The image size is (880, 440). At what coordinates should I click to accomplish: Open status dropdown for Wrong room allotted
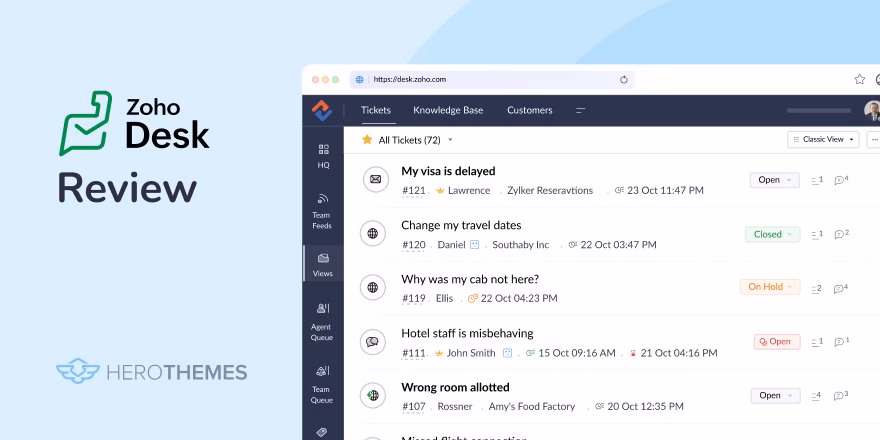tap(775, 396)
